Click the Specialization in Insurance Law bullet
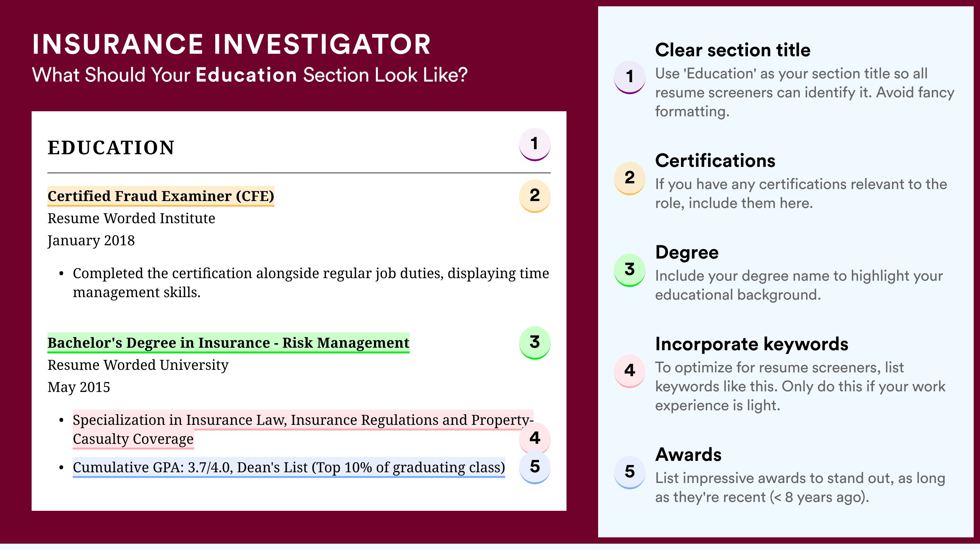980x550 pixels. [x=303, y=430]
